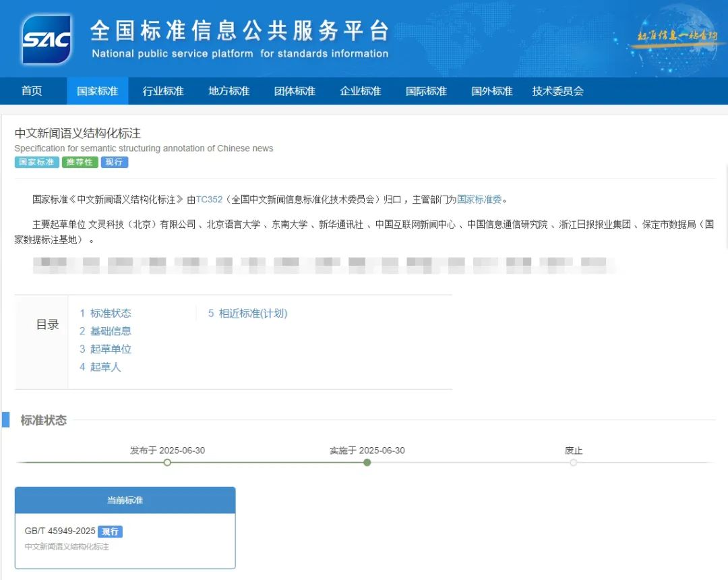
Task: Jump to 4 起草人 in contents
Action: (100, 367)
